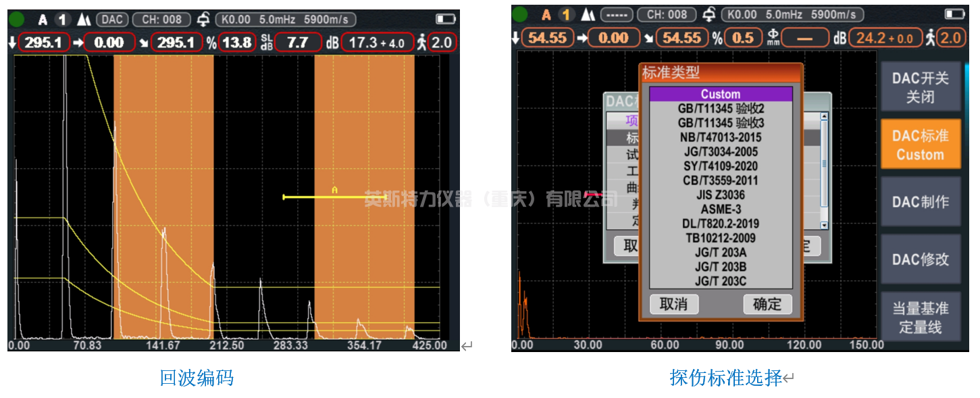The height and width of the screenshot is (398, 980).
Task: Click the battery icon on the right screen
Action: pos(954,15)
